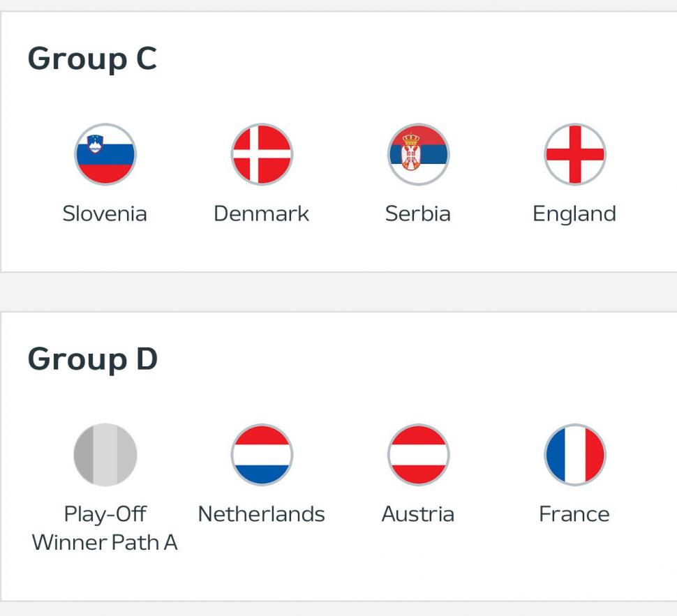
Task: Click the Netherlands team name
Action: pyautogui.click(x=262, y=514)
